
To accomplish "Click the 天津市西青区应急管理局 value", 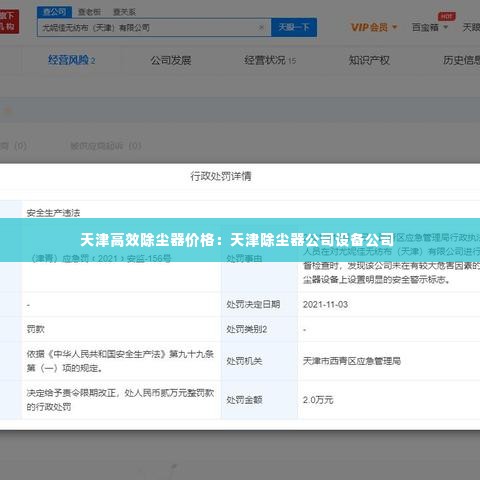I will (352, 361).
